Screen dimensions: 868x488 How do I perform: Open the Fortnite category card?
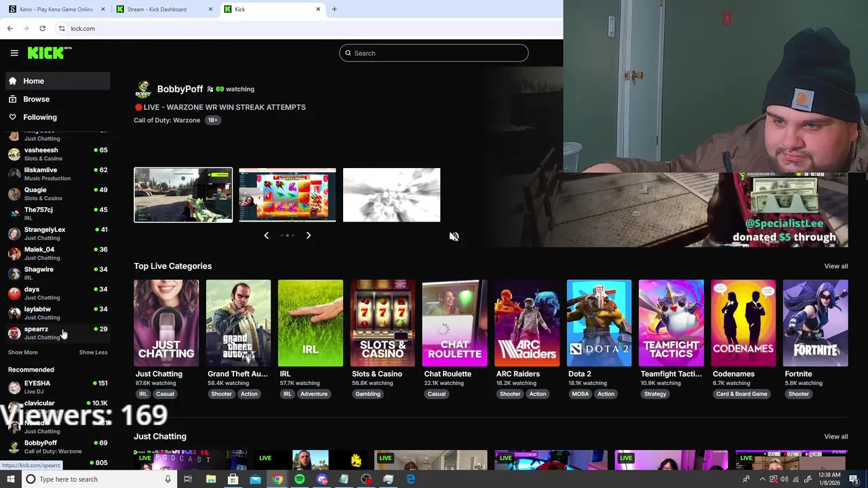pyautogui.click(x=815, y=323)
